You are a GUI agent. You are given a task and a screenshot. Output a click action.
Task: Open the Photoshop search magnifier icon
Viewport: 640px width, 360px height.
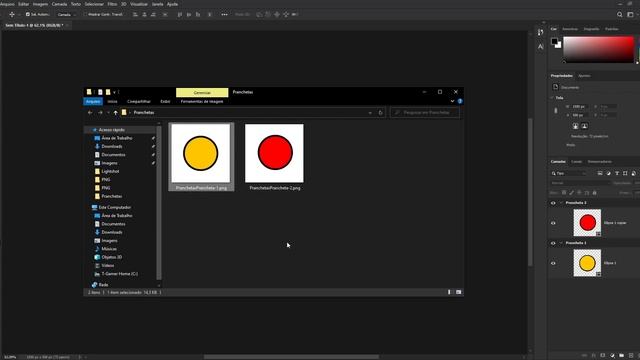click(x=620, y=14)
